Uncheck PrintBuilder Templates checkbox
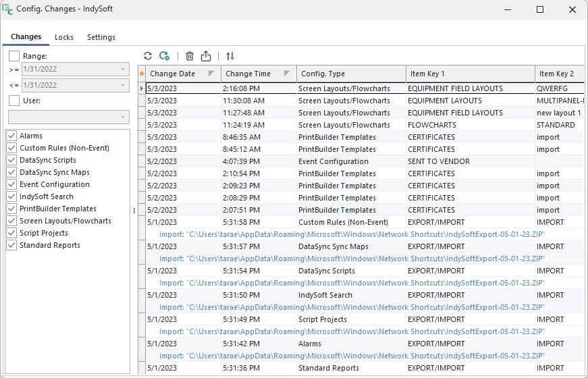Screen dimensions: 588x378 [11, 209]
